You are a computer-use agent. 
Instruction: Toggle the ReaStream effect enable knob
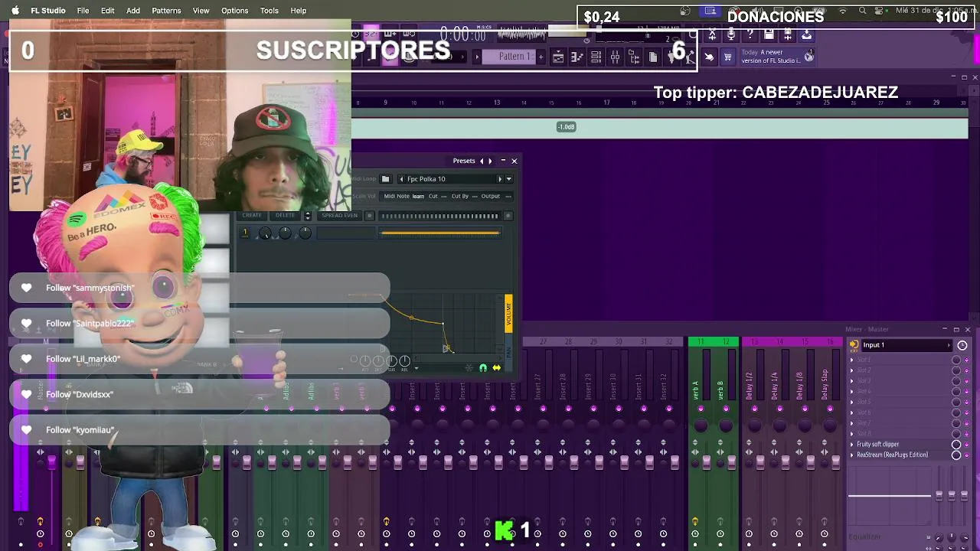[x=956, y=455]
